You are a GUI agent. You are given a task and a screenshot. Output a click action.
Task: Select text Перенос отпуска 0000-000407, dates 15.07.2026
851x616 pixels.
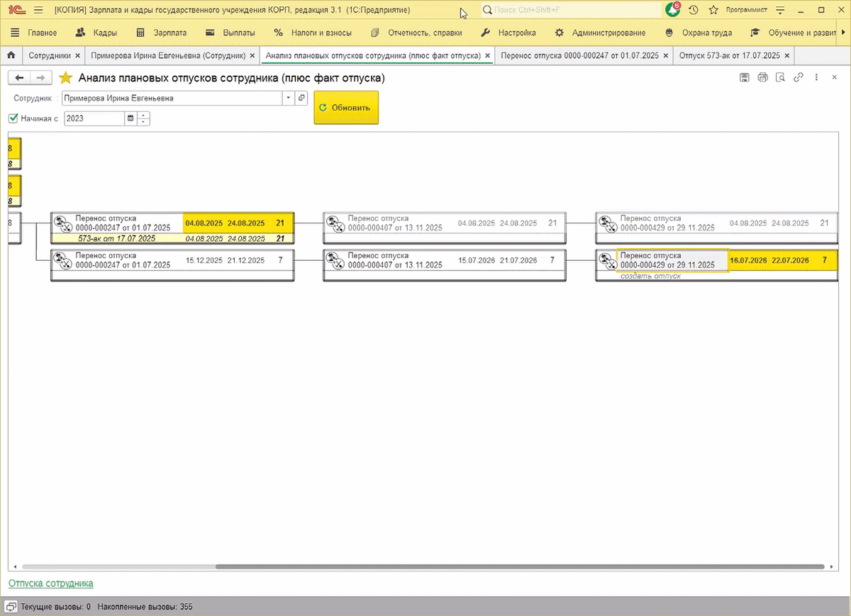click(x=395, y=260)
